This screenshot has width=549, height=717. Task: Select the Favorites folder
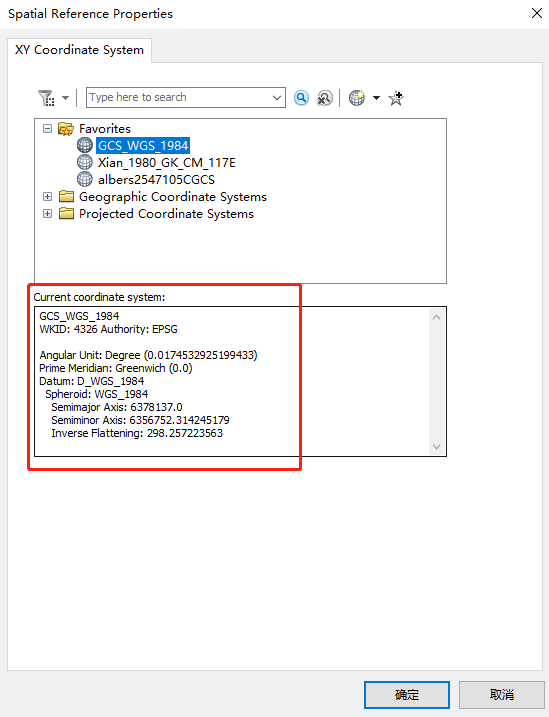[105, 128]
